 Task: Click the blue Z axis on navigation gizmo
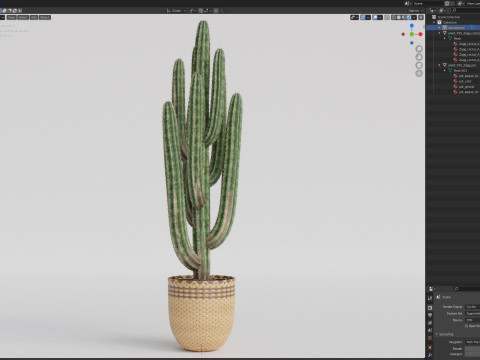(x=412, y=25)
